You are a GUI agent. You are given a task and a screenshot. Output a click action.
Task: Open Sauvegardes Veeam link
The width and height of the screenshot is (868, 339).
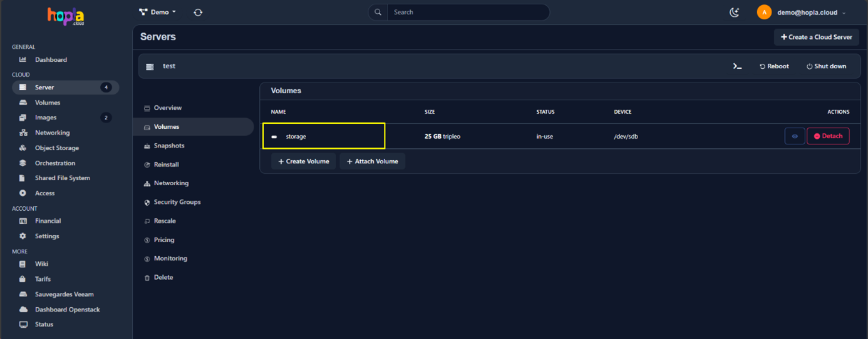tap(64, 295)
